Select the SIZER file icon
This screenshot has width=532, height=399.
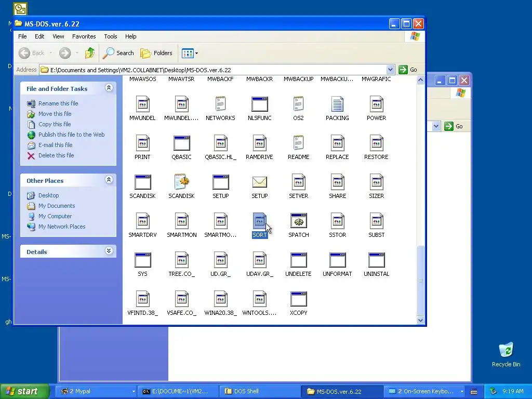tap(377, 182)
